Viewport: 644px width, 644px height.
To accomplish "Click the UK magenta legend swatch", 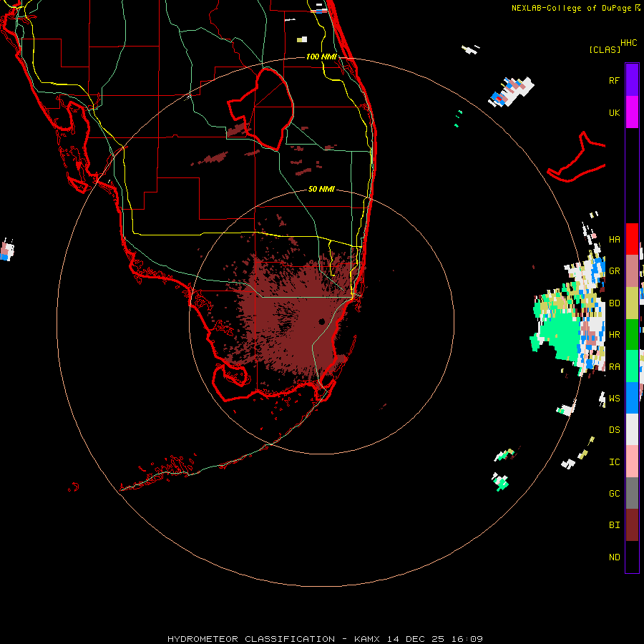I will [x=632, y=112].
